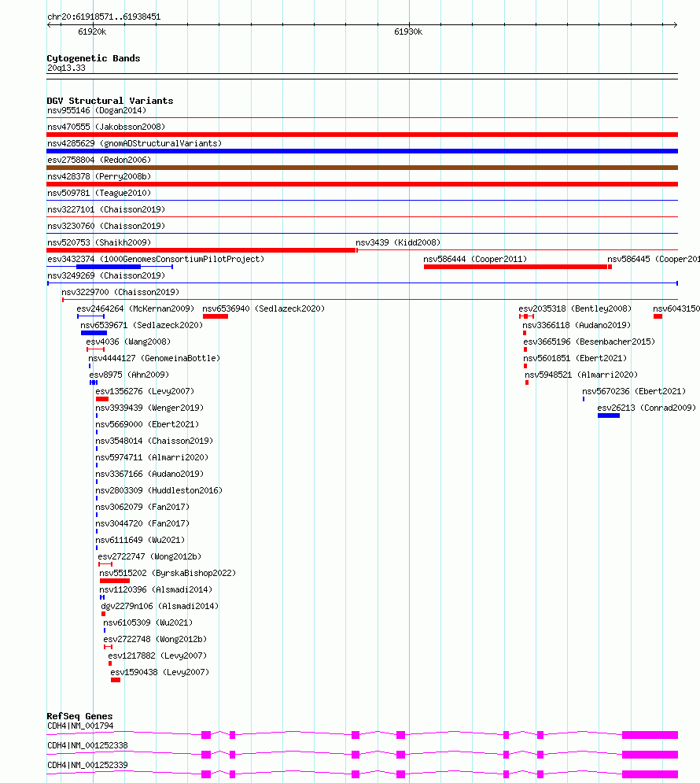Select nsv586444 (Cooper2011) red bar
This screenshot has height=783, width=700.
pyautogui.click(x=515, y=267)
